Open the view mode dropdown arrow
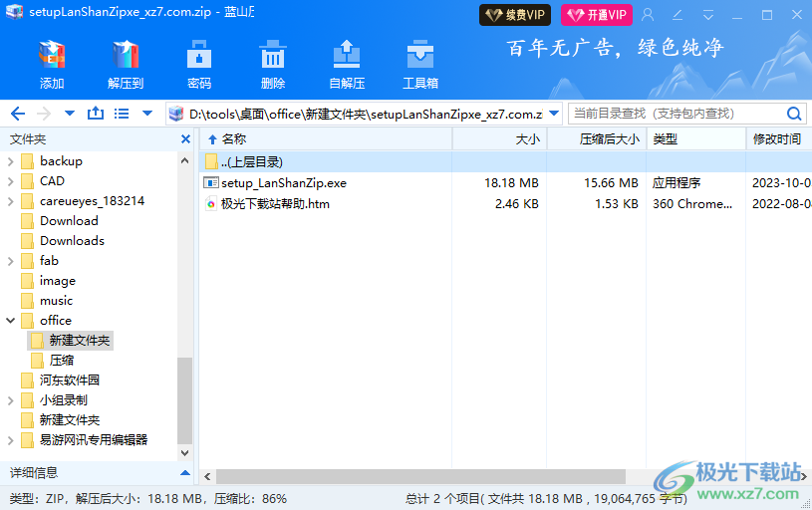 [147, 114]
